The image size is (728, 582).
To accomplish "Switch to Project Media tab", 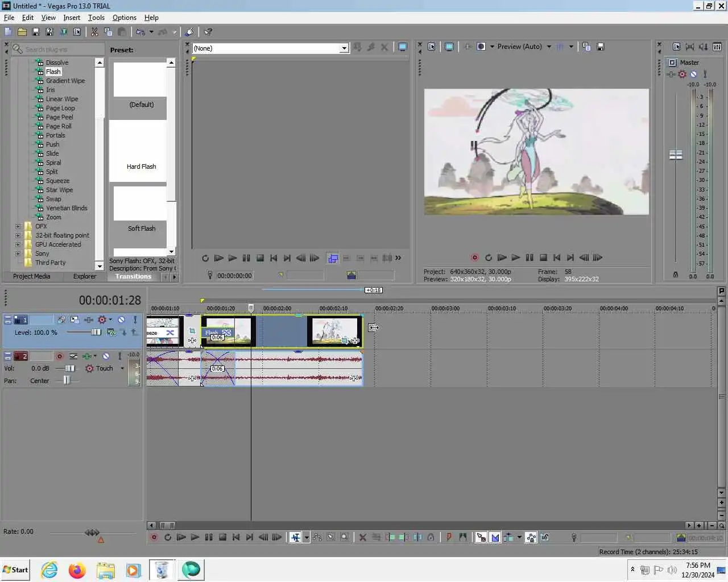I will (31, 276).
